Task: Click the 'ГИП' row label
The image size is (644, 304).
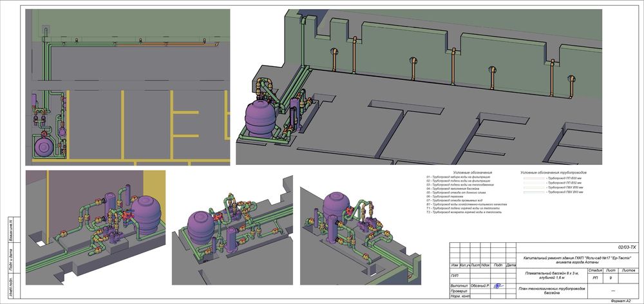Action: pos(455,276)
